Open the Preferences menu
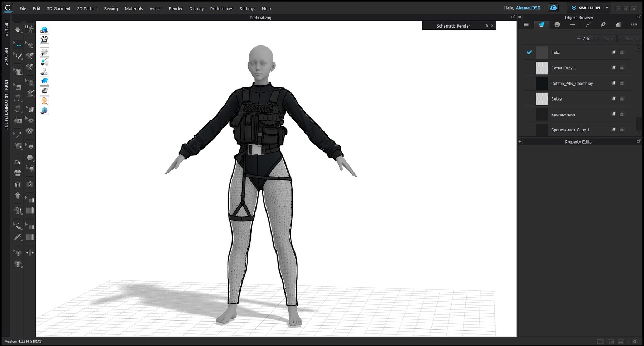This screenshot has height=346, width=644. (x=221, y=9)
